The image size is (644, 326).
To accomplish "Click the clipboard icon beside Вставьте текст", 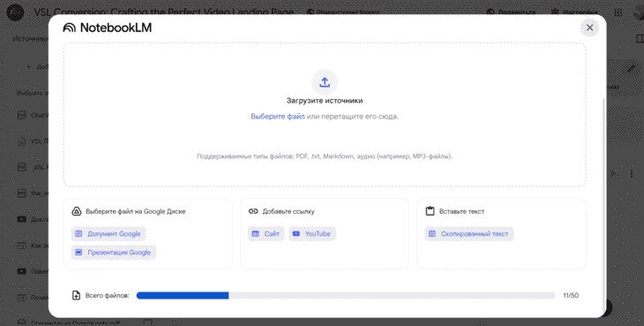I will (430, 211).
